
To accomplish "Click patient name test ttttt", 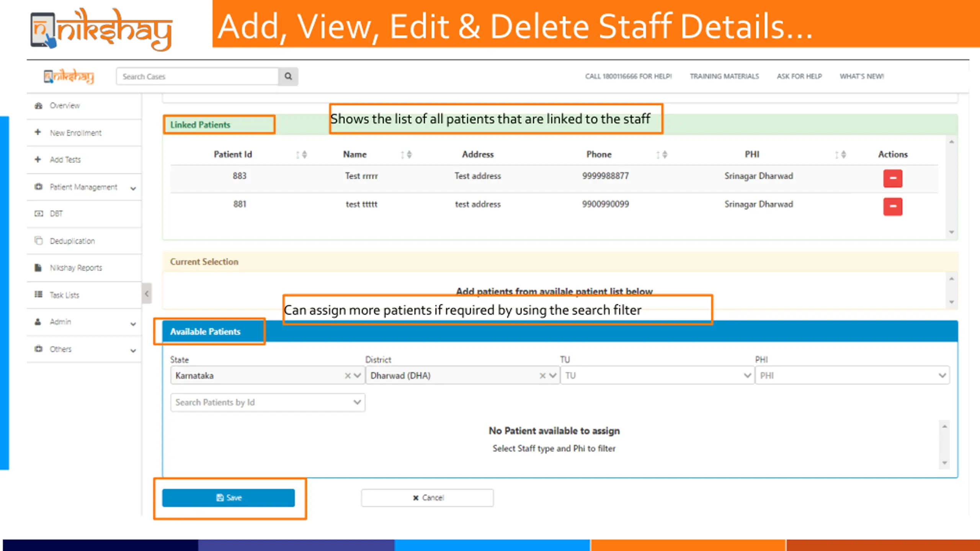I will 361,204.
